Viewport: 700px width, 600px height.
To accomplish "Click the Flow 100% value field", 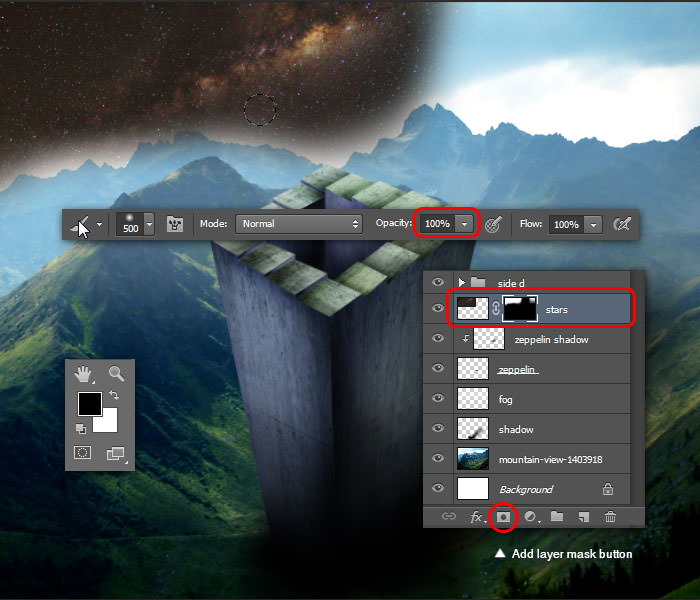I will pyautogui.click(x=566, y=224).
